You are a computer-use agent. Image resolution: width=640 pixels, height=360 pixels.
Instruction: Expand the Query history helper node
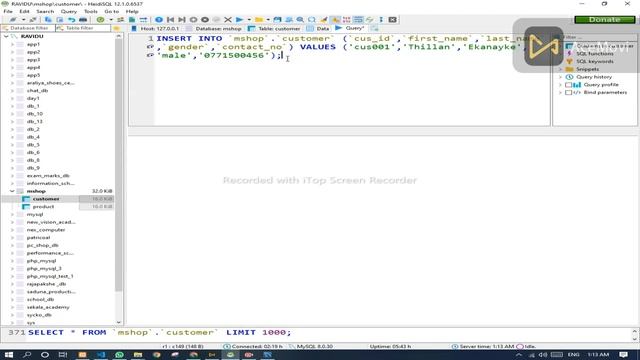pos(560,77)
